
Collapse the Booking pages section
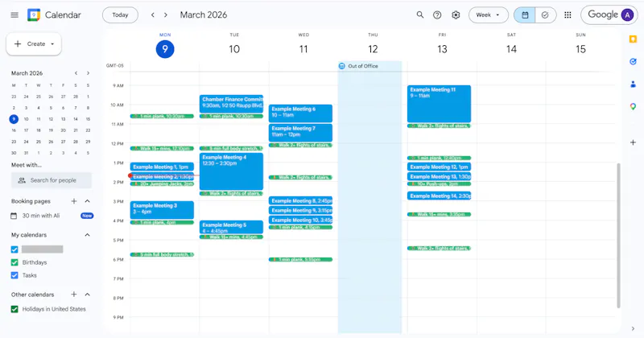(88, 201)
